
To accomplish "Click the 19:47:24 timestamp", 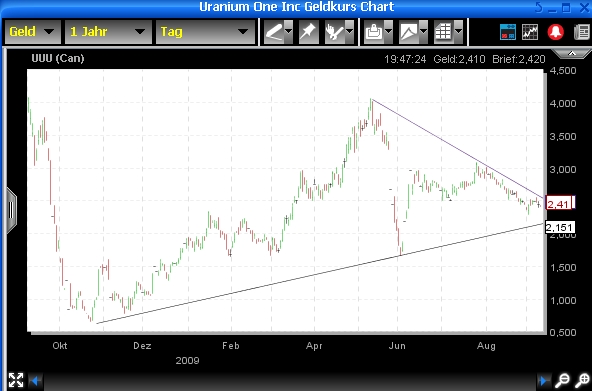I will [x=405, y=59].
